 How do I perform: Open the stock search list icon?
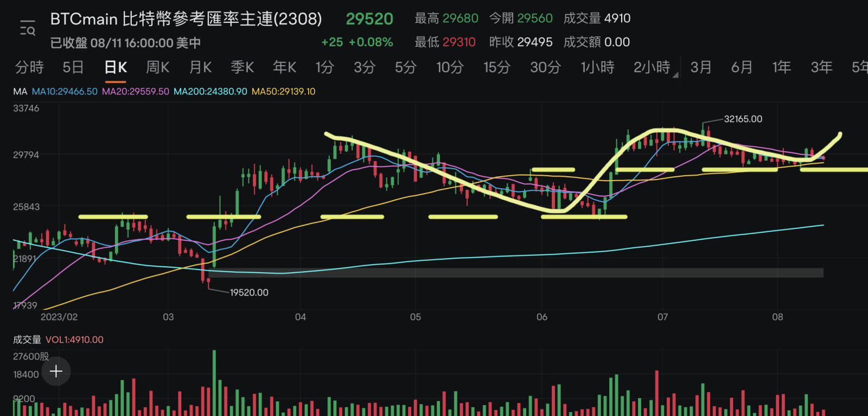[x=27, y=28]
